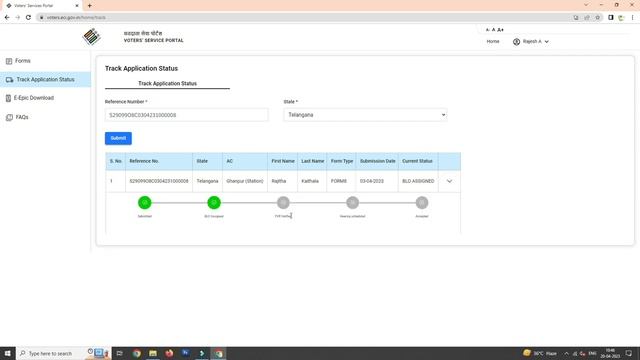Open the Windows Start menu
Viewport: 640px width, 360px height.
tap(8, 353)
